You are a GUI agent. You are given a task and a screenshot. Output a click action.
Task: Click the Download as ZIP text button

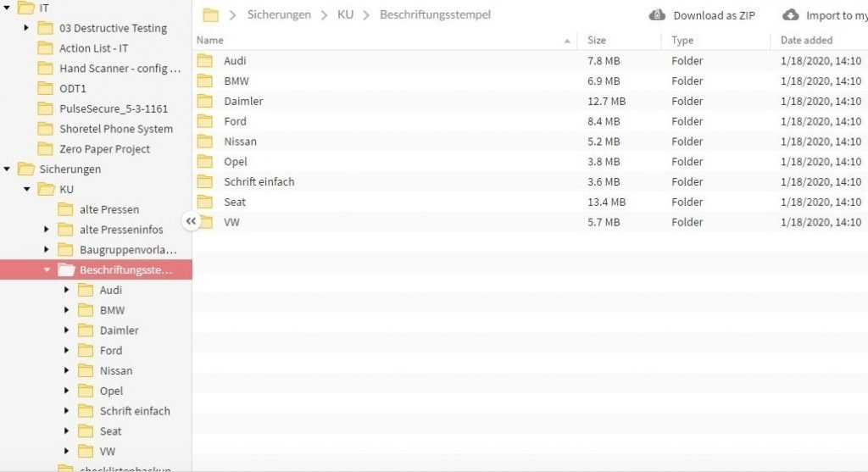714,15
